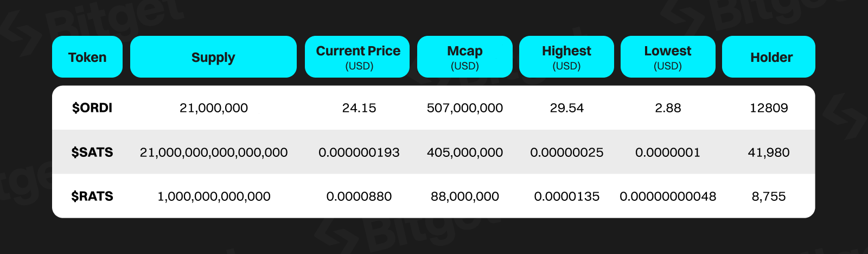
Task: Click the Highest (USD) column header
Action: (566, 57)
